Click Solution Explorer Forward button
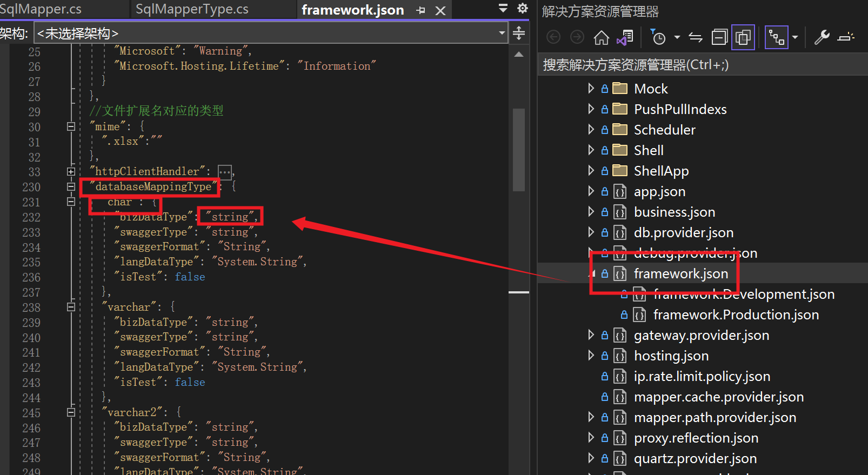The height and width of the screenshot is (475, 868). point(577,37)
